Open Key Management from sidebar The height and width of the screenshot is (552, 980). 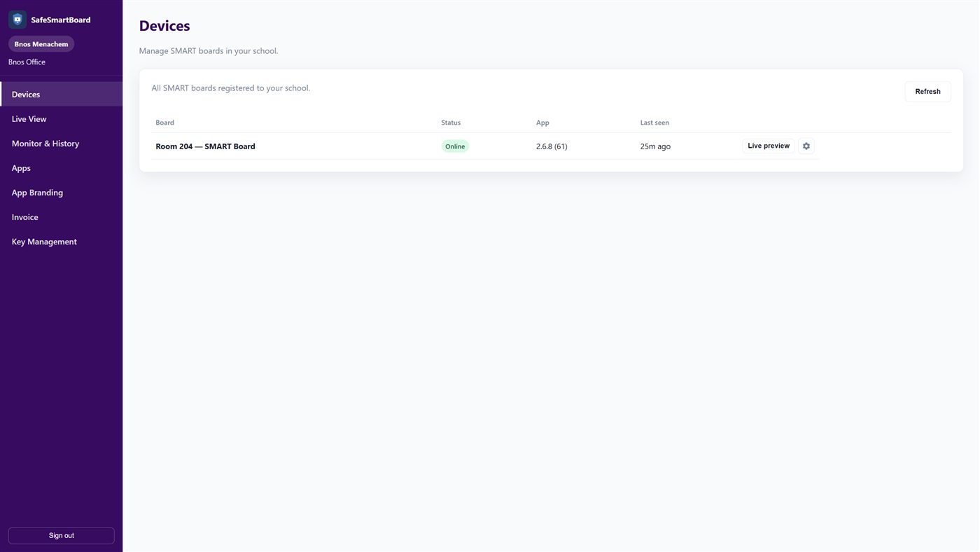(62, 241)
